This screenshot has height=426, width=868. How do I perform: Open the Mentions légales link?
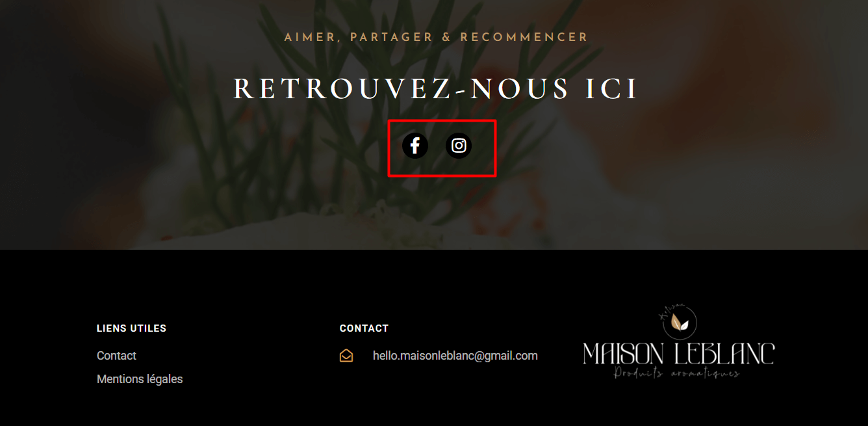point(140,379)
